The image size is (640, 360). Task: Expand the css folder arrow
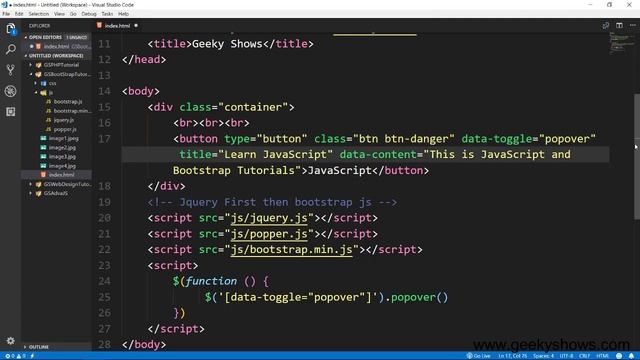point(36,83)
